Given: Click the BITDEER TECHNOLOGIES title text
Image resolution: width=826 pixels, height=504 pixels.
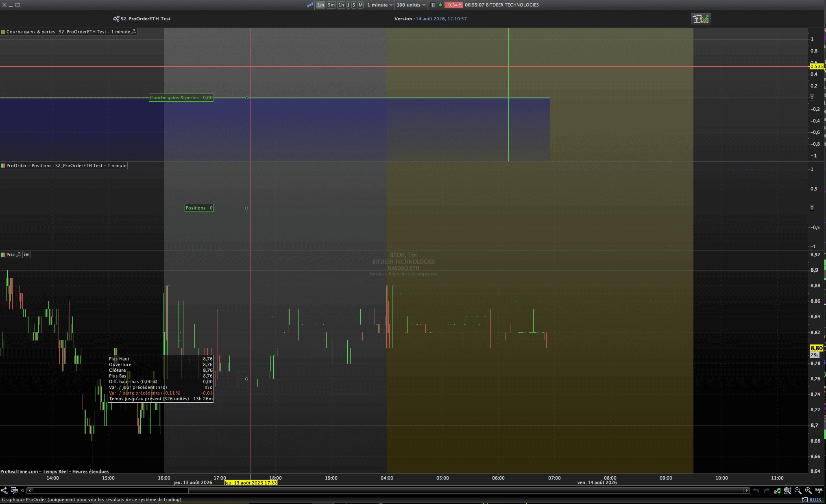Looking at the screenshot, I should click(512, 5).
